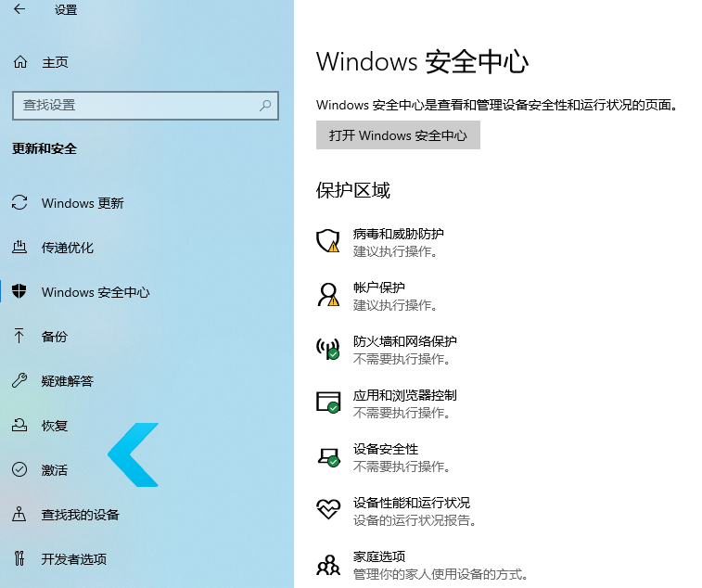Click the device performance heart icon
This screenshot has height=588, width=702.
coord(328,510)
